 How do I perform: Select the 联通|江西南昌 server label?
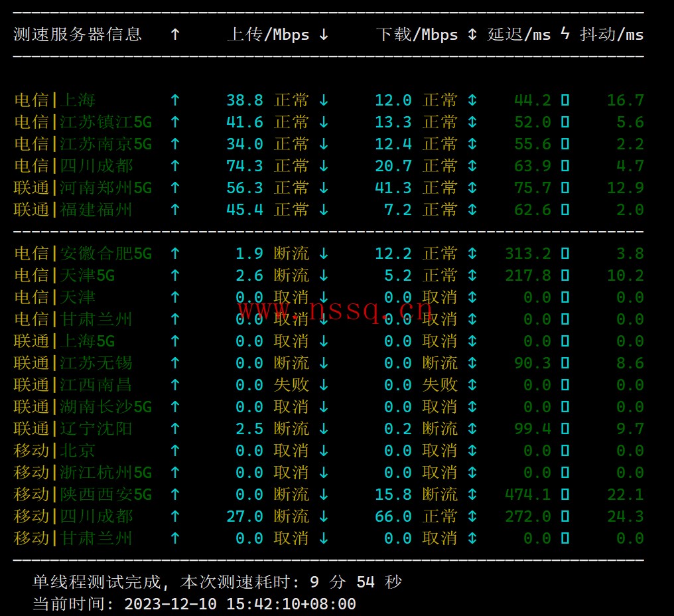pyautogui.click(x=73, y=386)
